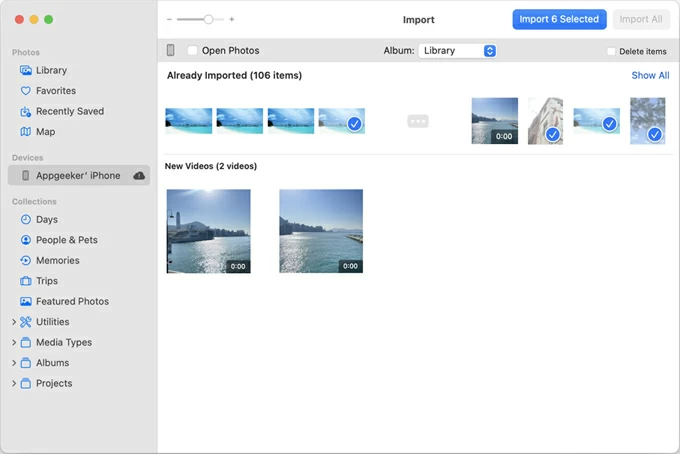This screenshot has width=680, height=454.
Task: Enable the Open Photos checkbox
Action: pyautogui.click(x=193, y=51)
